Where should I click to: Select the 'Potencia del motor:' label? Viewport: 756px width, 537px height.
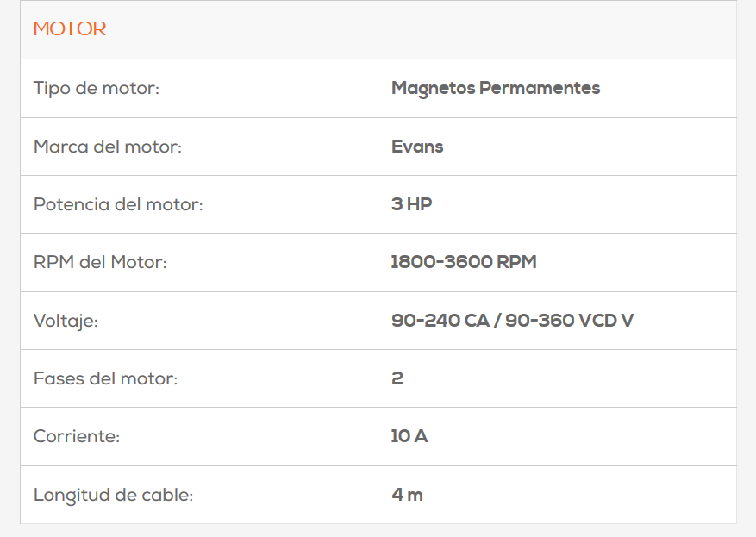pos(118,204)
